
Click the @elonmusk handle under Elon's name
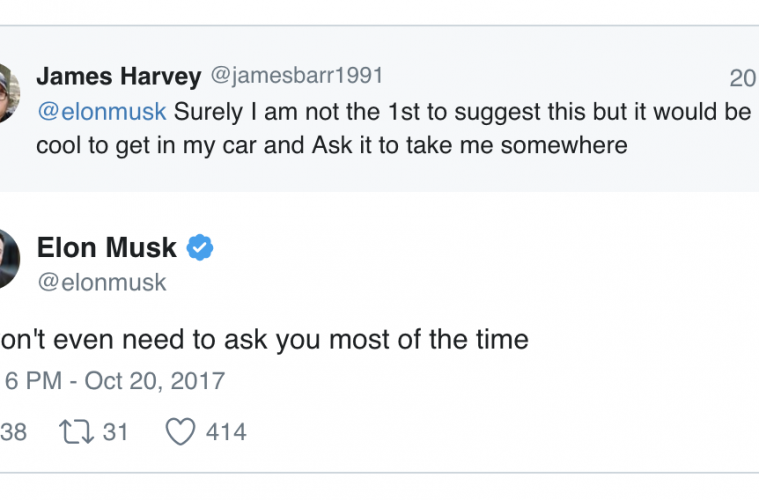point(101,282)
